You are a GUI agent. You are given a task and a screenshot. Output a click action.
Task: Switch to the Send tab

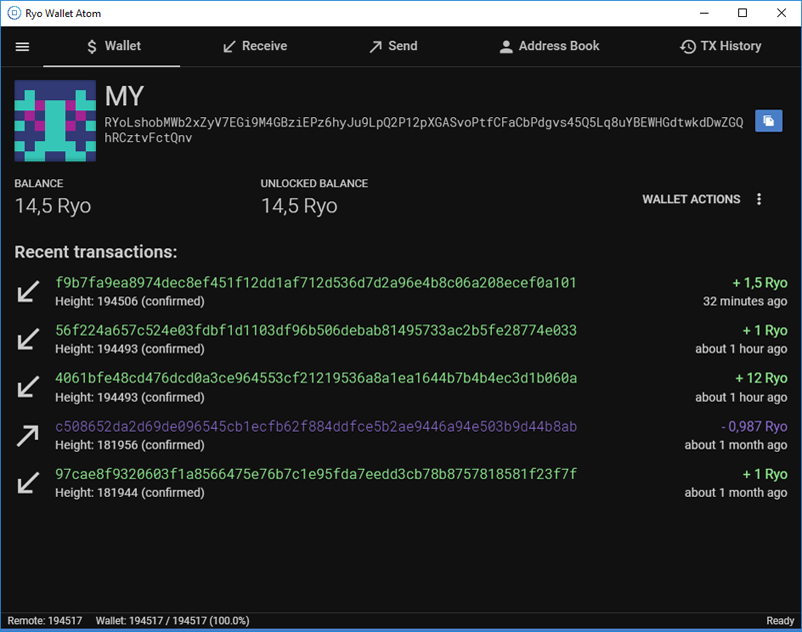point(393,47)
